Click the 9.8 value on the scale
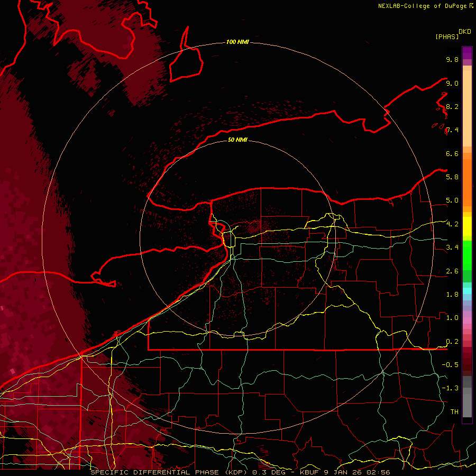The image size is (476, 476). click(452, 59)
